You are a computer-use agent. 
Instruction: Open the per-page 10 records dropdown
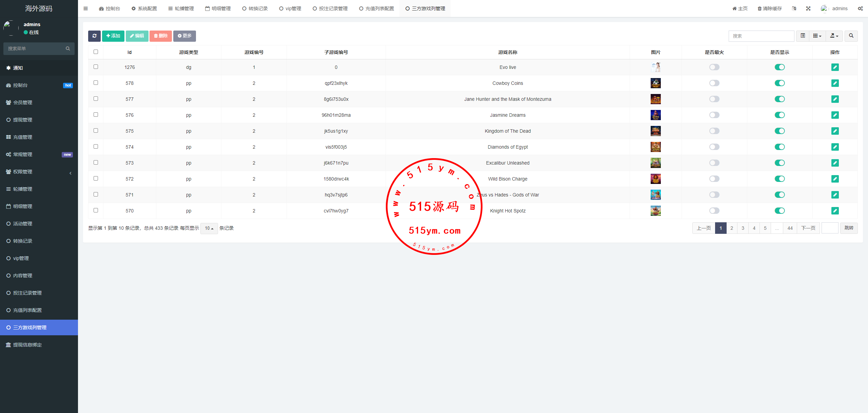click(209, 228)
